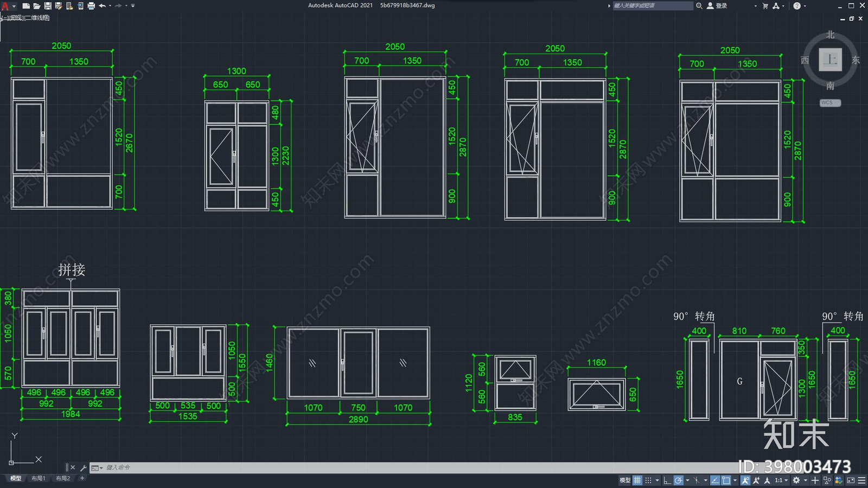Expand the sign-in account dropdown arrow
The height and width of the screenshot is (488, 868).
point(755,6)
